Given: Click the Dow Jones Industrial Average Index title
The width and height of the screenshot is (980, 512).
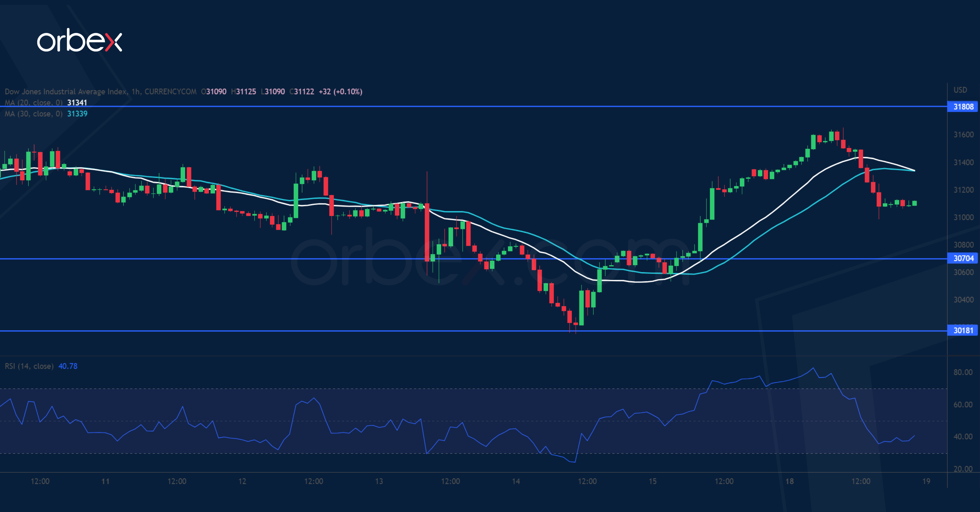Looking at the screenshot, I should 65,92.
